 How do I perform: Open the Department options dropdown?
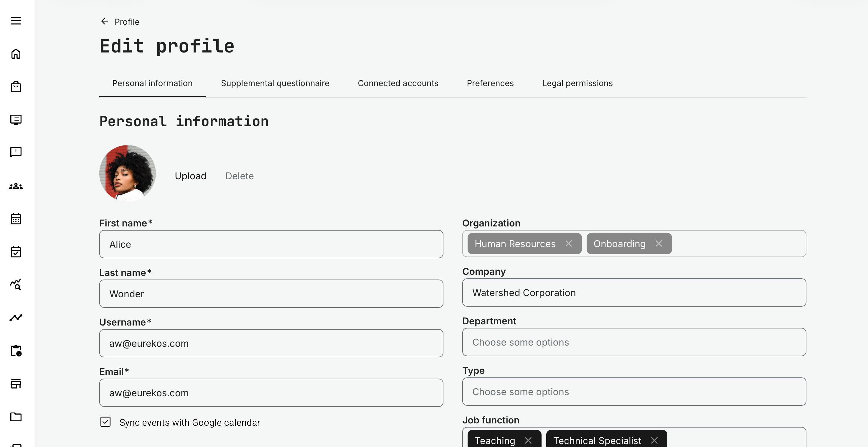coord(634,342)
